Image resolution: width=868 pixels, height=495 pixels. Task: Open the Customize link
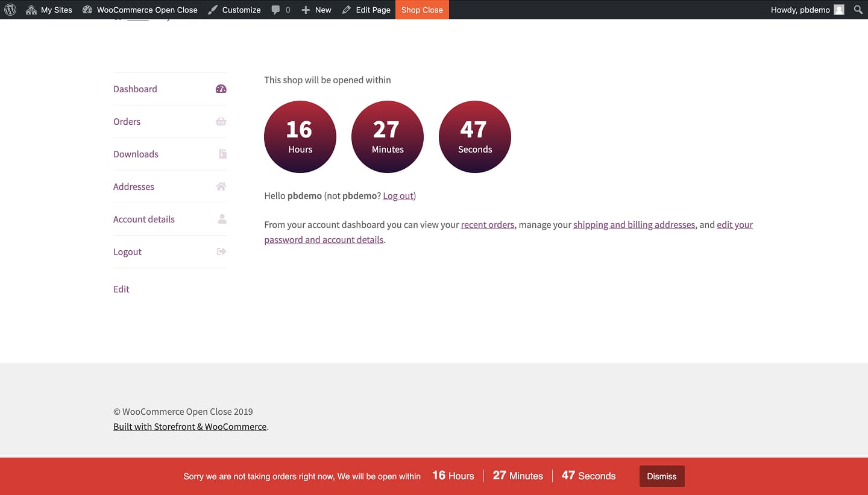point(234,10)
